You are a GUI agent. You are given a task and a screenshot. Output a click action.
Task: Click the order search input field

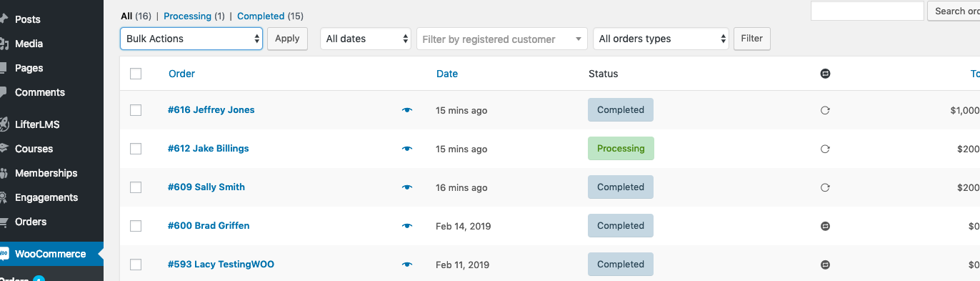(x=867, y=11)
